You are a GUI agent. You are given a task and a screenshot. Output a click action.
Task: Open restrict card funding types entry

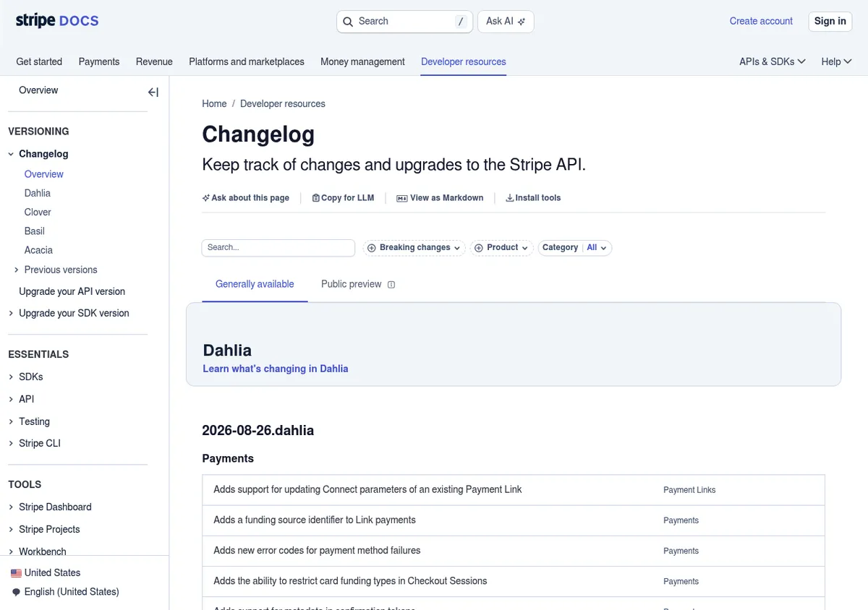(x=514, y=581)
